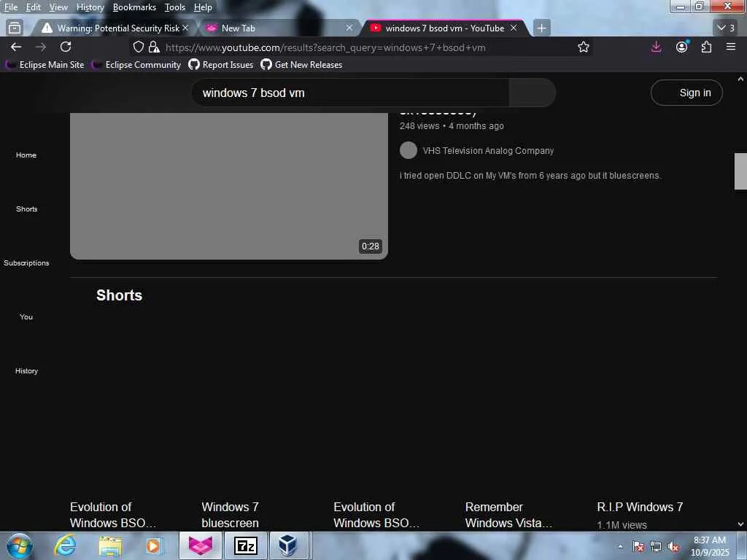Open the browser account menu
Screen dimensions: 747x560
[682, 47]
